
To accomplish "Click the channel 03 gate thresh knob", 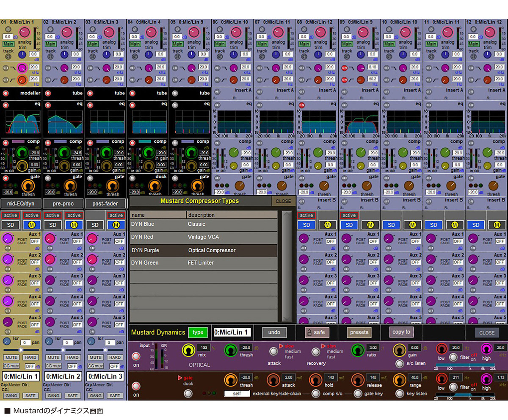I will pyautogui.click(x=113, y=185).
